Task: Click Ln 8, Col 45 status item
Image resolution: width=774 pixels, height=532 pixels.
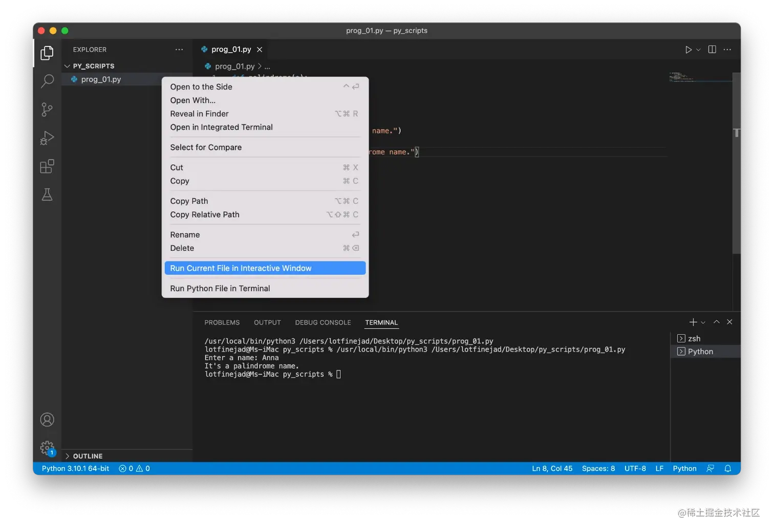Action: pyautogui.click(x=552, y=469)
